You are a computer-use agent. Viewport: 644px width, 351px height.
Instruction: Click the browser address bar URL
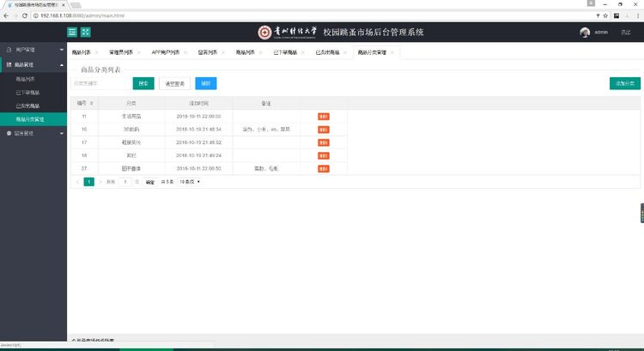click(82, 15)
